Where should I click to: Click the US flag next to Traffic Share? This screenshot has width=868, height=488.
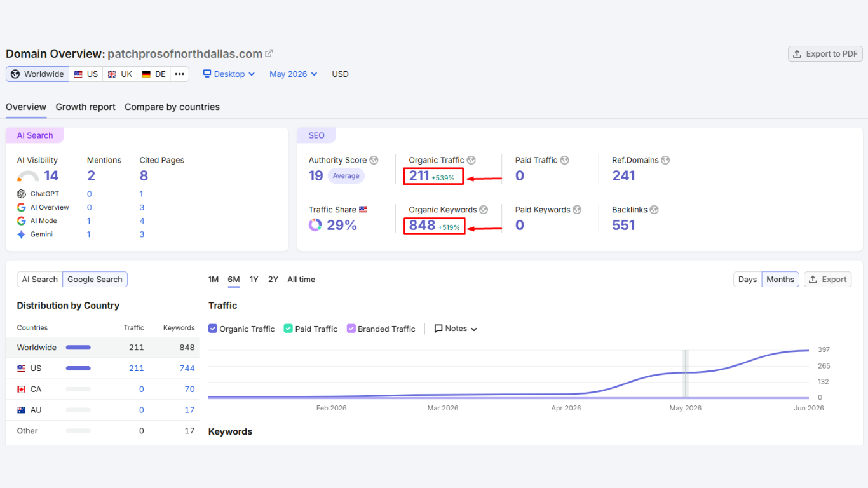click(x=363, y=209)
